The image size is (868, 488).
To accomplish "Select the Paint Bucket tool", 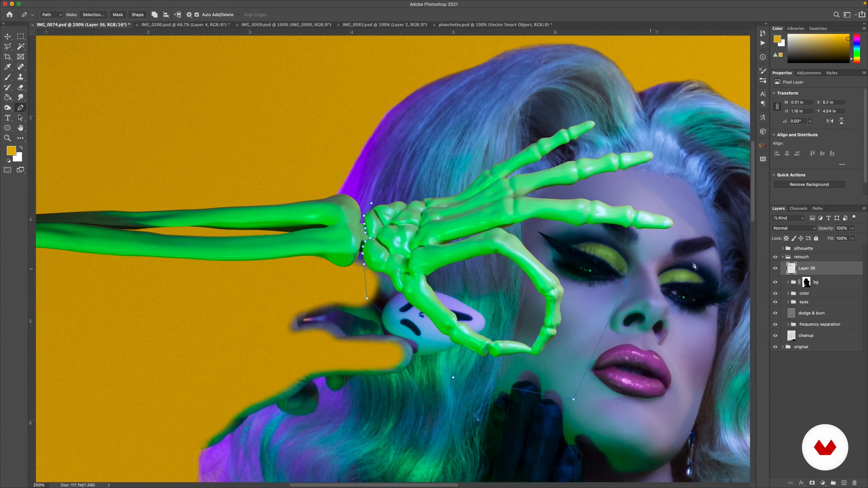I will point(7,97).
